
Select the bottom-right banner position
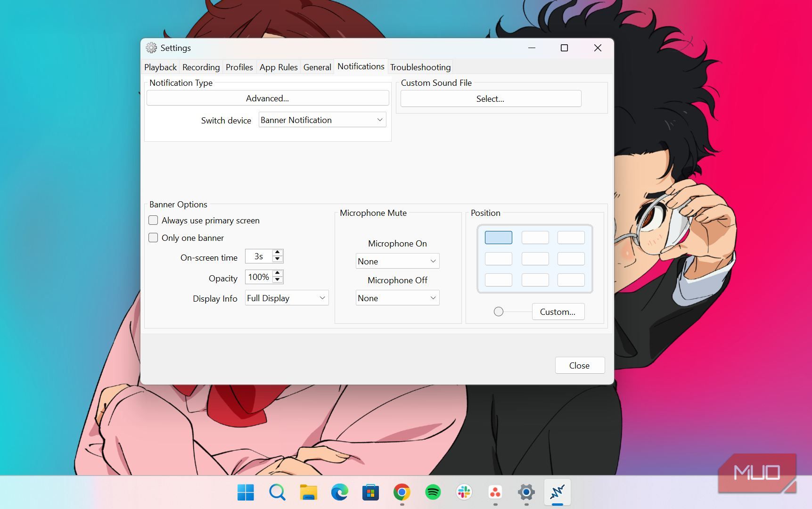click(x=571, y=280)
